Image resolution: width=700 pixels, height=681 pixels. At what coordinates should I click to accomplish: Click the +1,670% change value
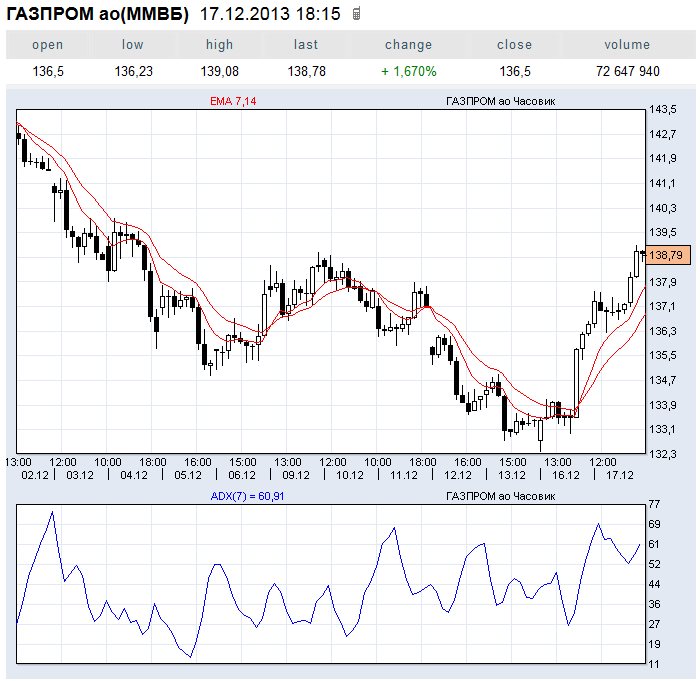point(408,72)
